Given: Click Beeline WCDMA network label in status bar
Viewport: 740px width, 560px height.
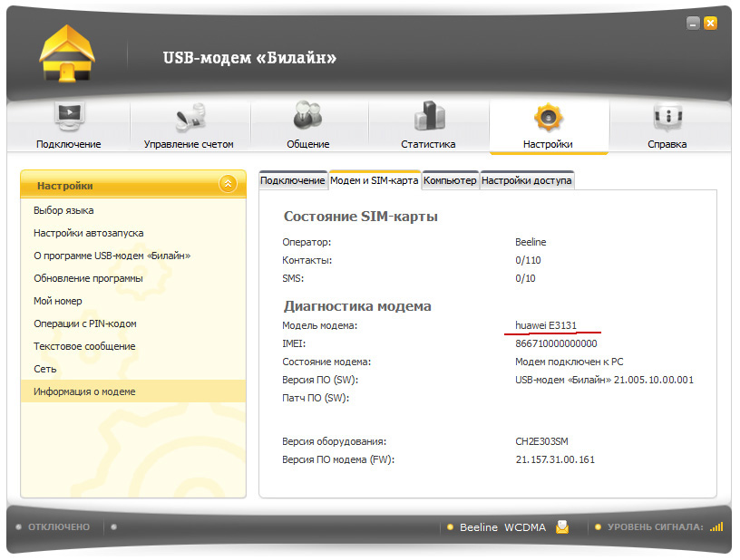Looking at the screenshot, I should 502,527.
